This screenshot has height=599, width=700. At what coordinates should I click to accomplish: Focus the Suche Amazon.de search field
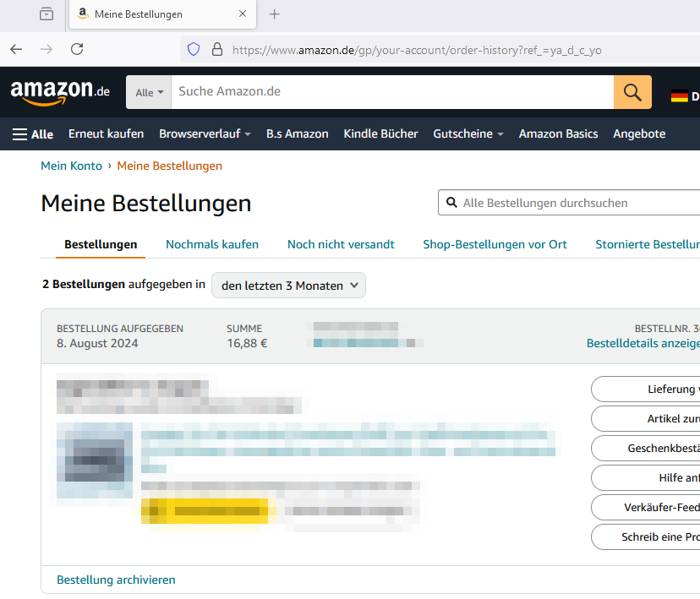click(392, 92)
